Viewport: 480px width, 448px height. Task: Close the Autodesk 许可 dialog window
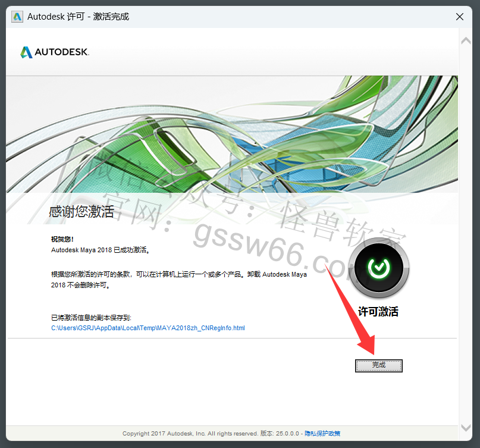coord(460,17)
